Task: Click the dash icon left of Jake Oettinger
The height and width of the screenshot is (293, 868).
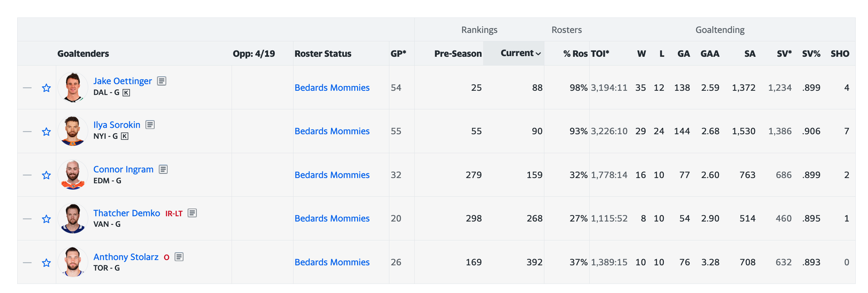Action: pyautogui.click(x=27, y=88)
